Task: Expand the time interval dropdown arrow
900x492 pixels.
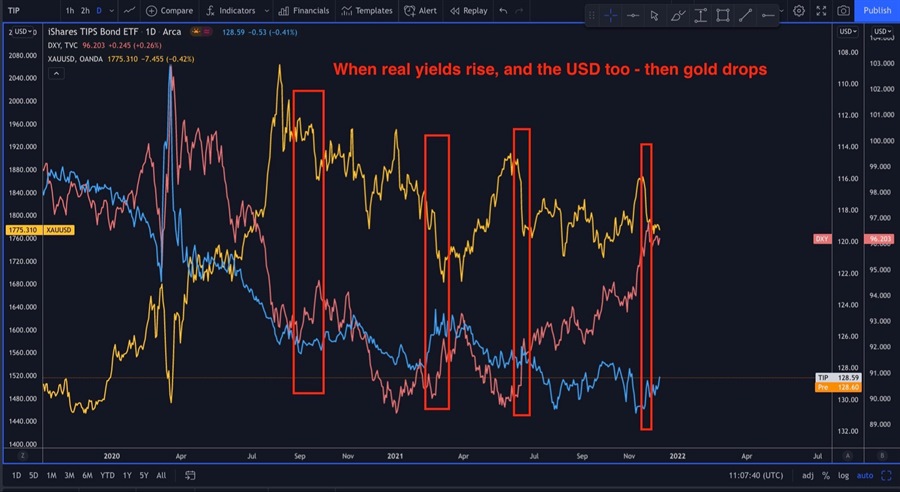Action: (x=113, y=10)
